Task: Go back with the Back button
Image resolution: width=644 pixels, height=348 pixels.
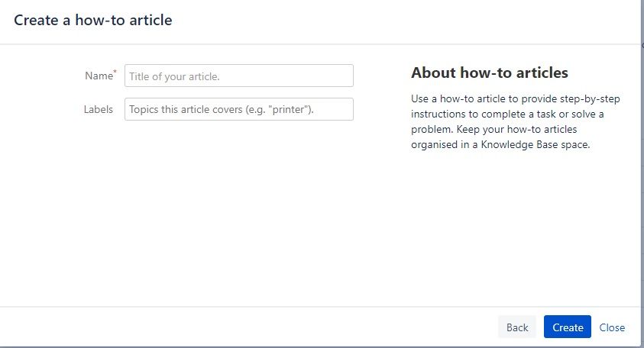Action: [517, 327]
